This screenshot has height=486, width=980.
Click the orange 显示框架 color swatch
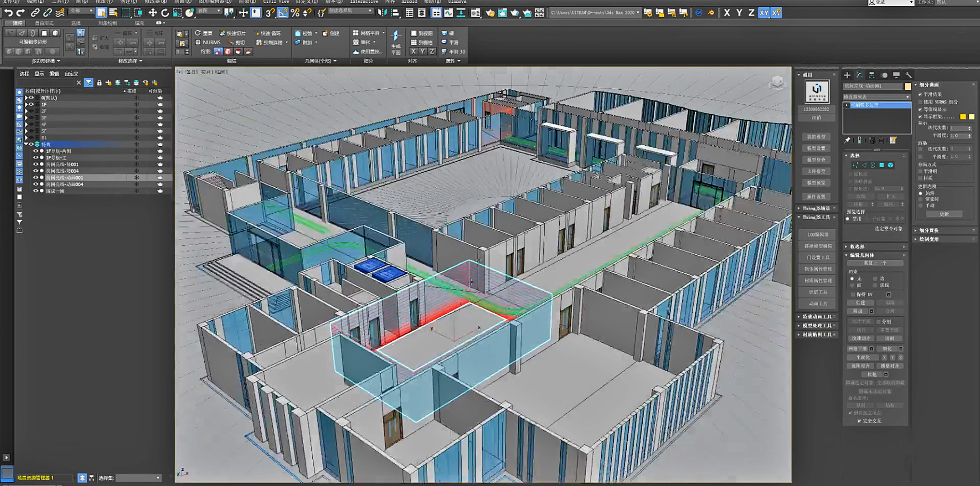(962, 117)
